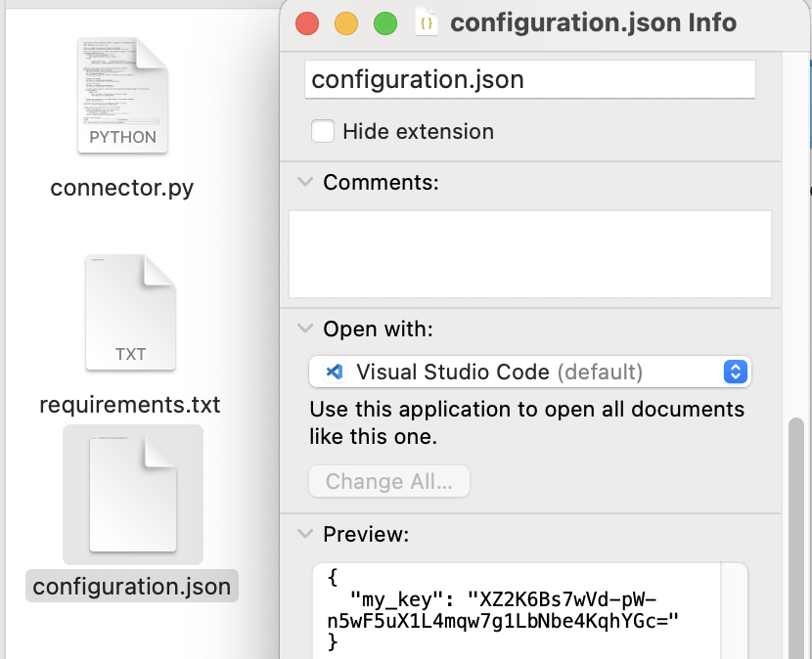Click the JSON document icon in title bar
The width and height of the screenshot is (812, 659).
(x=427, y=22)
